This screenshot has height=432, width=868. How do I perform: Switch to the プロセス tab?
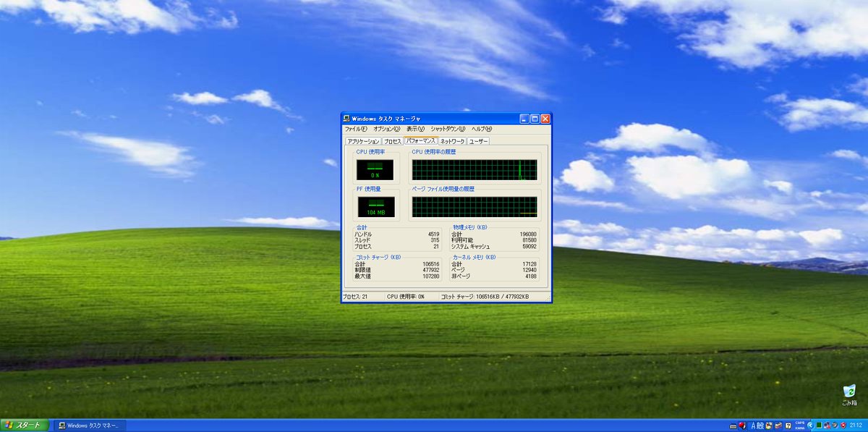392,141
